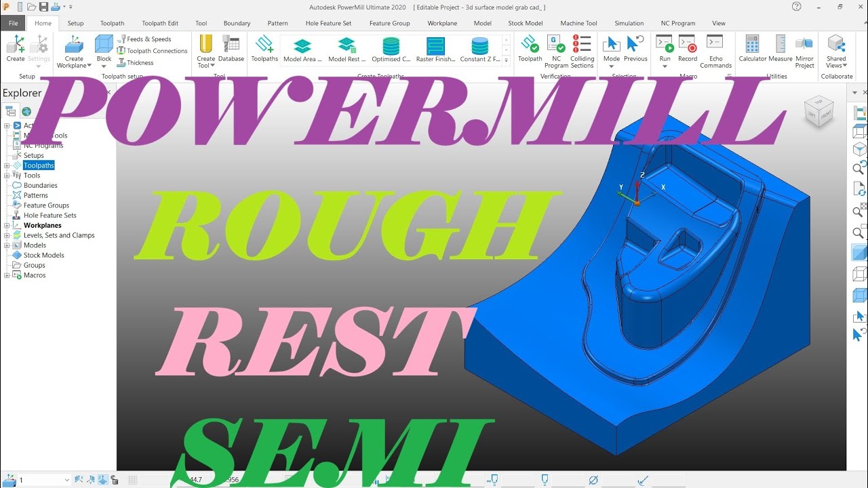This screenshot has width=868, height=488.
Task: Switch to the Stock Model tab
Action: 526,23
